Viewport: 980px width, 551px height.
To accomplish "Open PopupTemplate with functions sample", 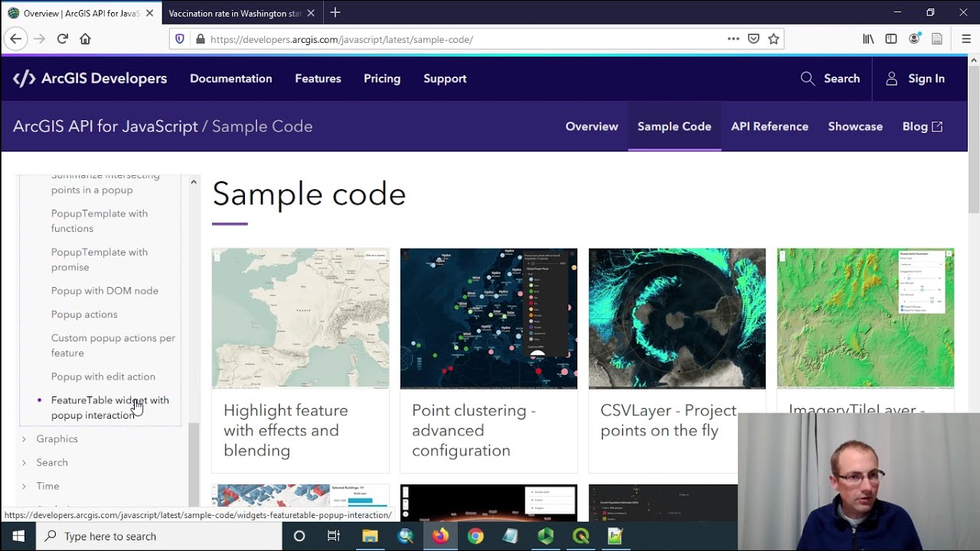I will 100,221.
